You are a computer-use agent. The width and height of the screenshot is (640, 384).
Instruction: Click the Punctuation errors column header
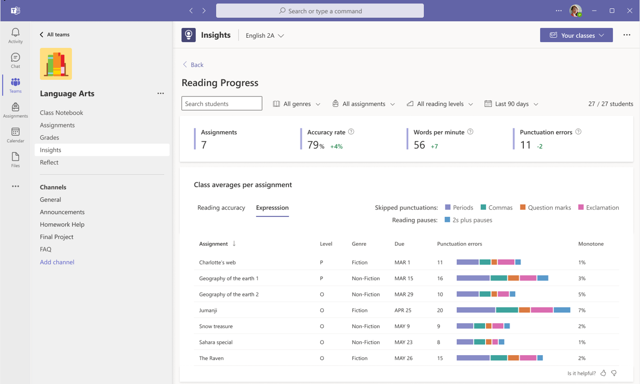[459, 244]
